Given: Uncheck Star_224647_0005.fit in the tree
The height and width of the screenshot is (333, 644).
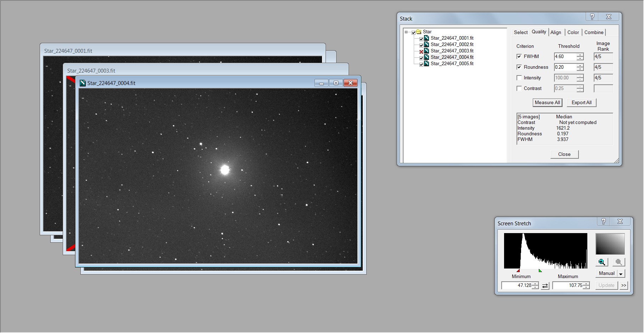Looking at the screenshot, I should click(421, 64).
